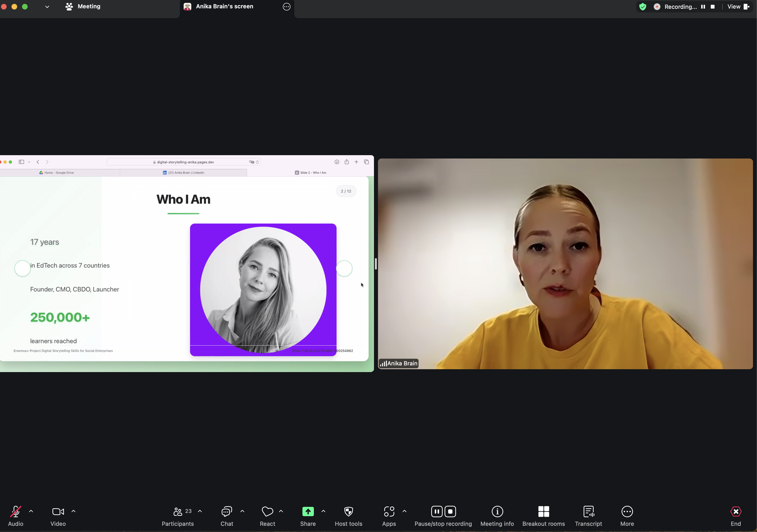The width and height of the screenshot is (757, 532).
Task: Expand audio options chevron
Action: click(31, 511)
